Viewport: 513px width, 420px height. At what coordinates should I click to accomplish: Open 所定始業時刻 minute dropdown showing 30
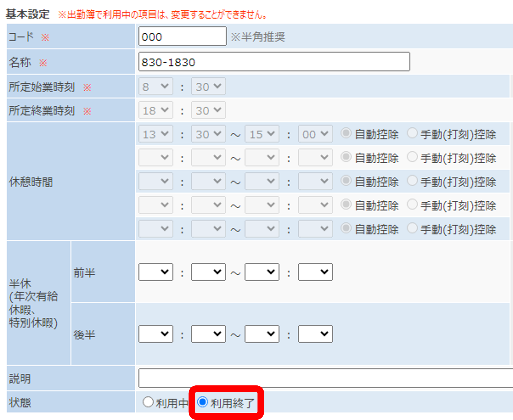208,86
